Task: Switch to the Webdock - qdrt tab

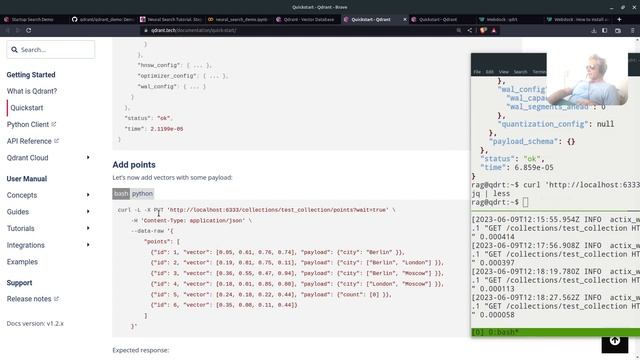Action: point(510,19)
